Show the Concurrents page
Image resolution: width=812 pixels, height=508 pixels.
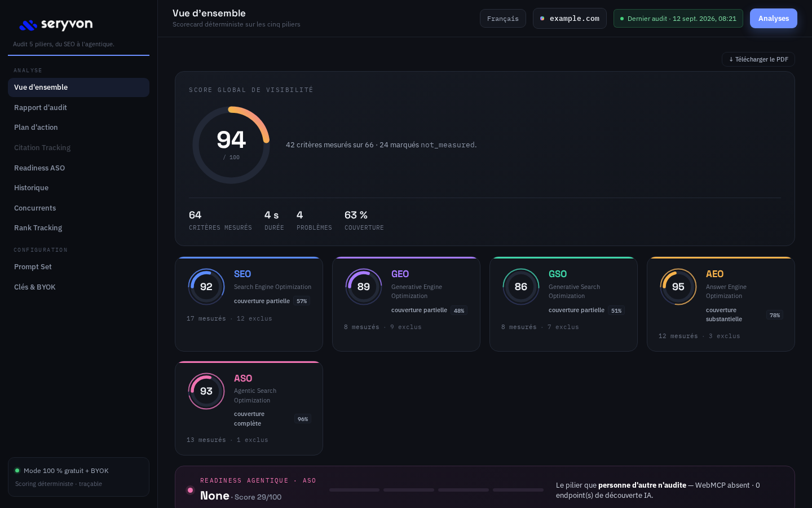click(78, 208)
